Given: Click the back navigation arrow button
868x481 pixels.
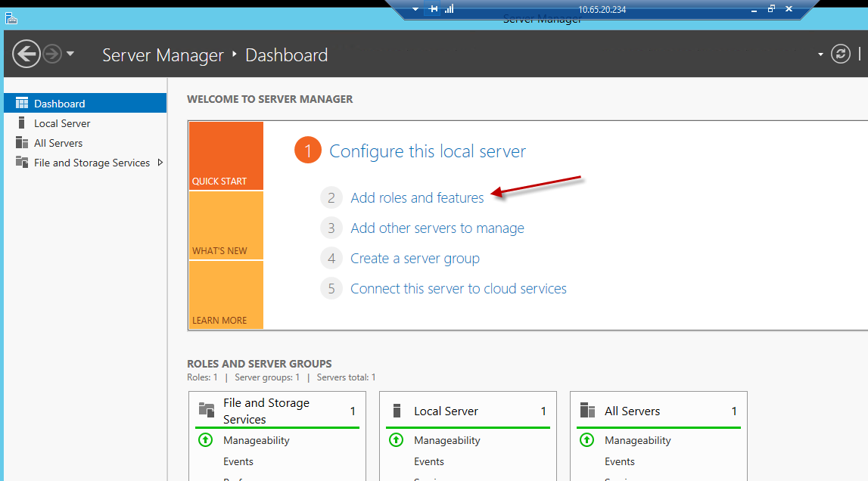Looking at the screenshot, I should pyautogui.click(x=26, y=54).
